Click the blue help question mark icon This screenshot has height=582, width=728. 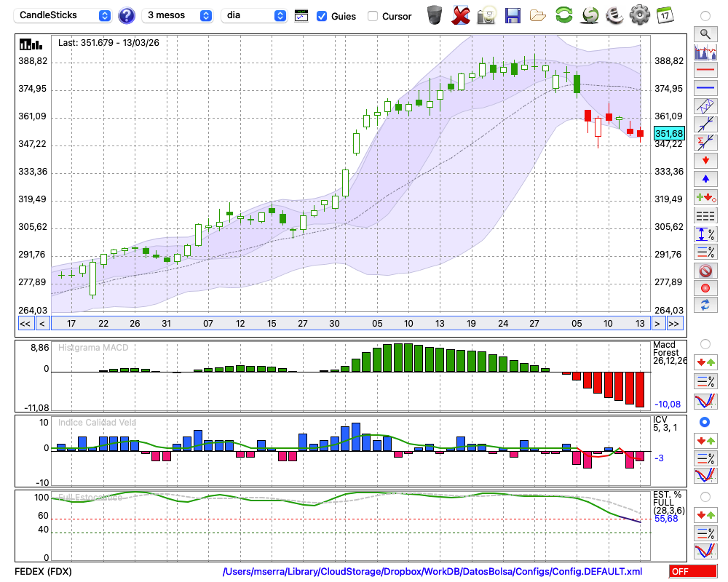tap(126, 15)
